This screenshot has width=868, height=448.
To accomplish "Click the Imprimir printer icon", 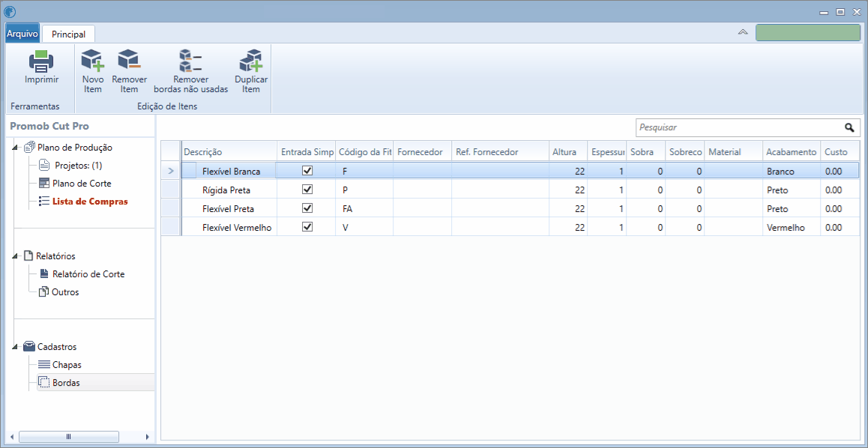I will 41,61.
